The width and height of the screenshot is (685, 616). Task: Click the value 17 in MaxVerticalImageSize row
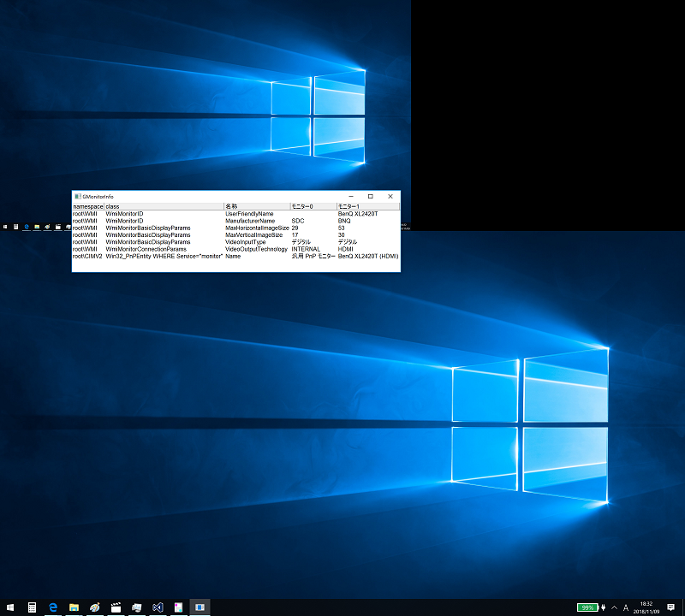pos(295,235)
